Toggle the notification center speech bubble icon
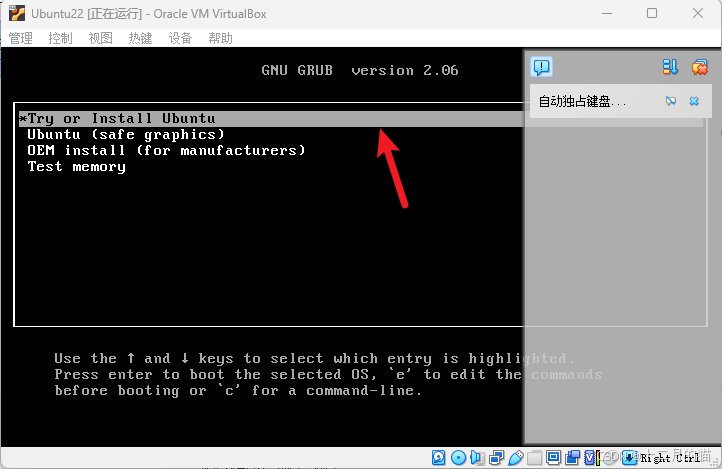The height and width of the screenshot is (469, 722). tap(542, 67)
